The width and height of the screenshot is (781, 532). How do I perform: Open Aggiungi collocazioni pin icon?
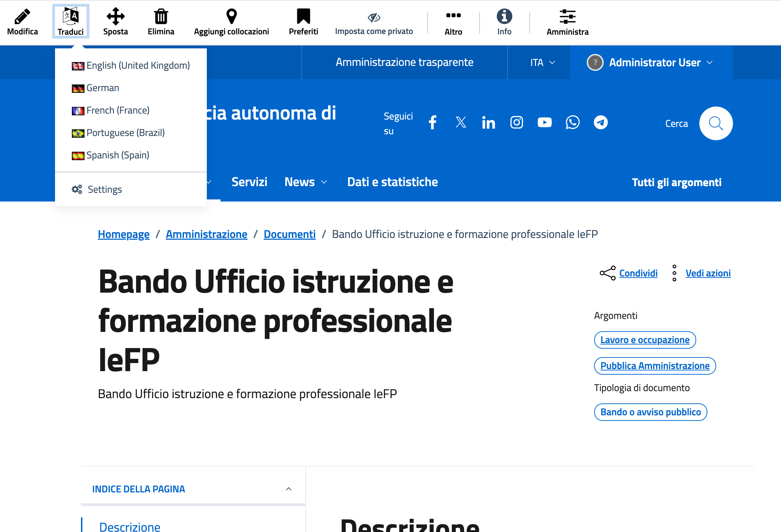coord(231,16)
